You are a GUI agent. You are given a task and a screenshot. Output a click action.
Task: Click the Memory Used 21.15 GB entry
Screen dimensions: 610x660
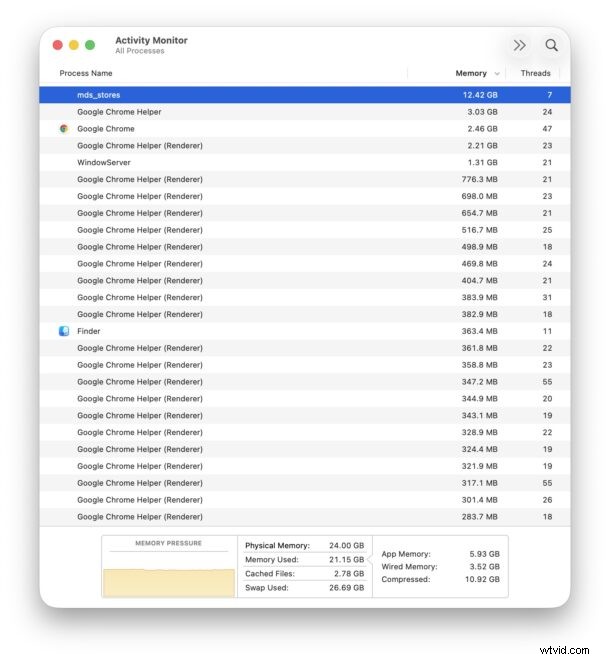[x=304, y=560]
